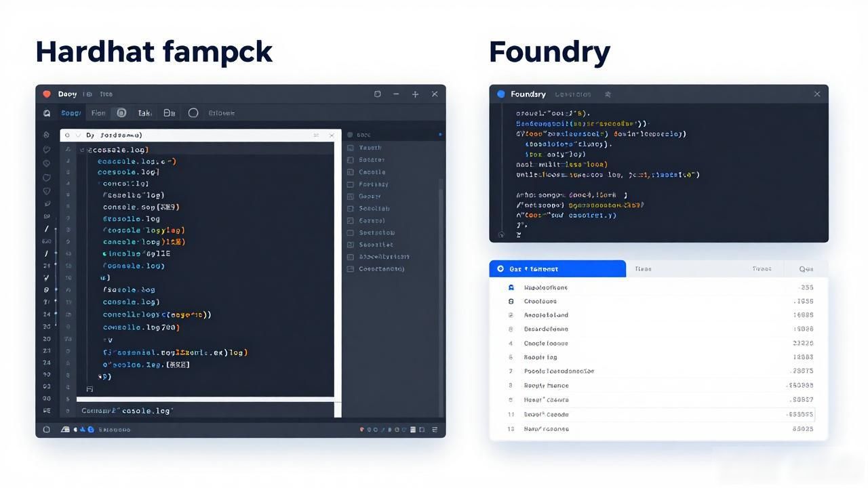The image size is (868, 488).
Task: Click the leftmost circle icon in Hardhat status bar
Action: (47, 429)
